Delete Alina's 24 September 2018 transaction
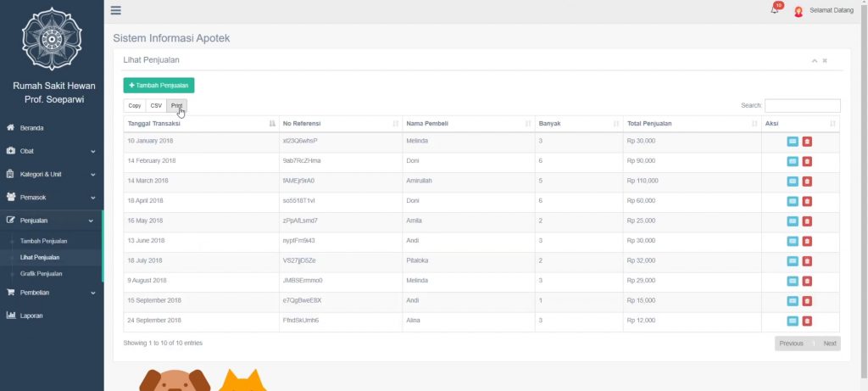This screenshot has height=391, width=868. (x=807, y=321)
